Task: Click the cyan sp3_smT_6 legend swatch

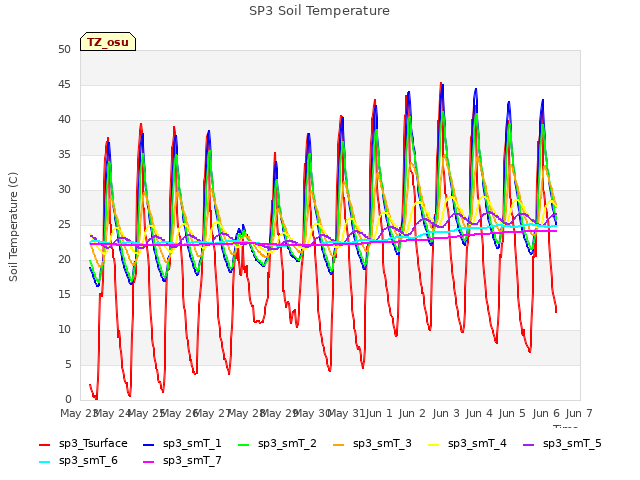Action: click(x=44, y=462)
